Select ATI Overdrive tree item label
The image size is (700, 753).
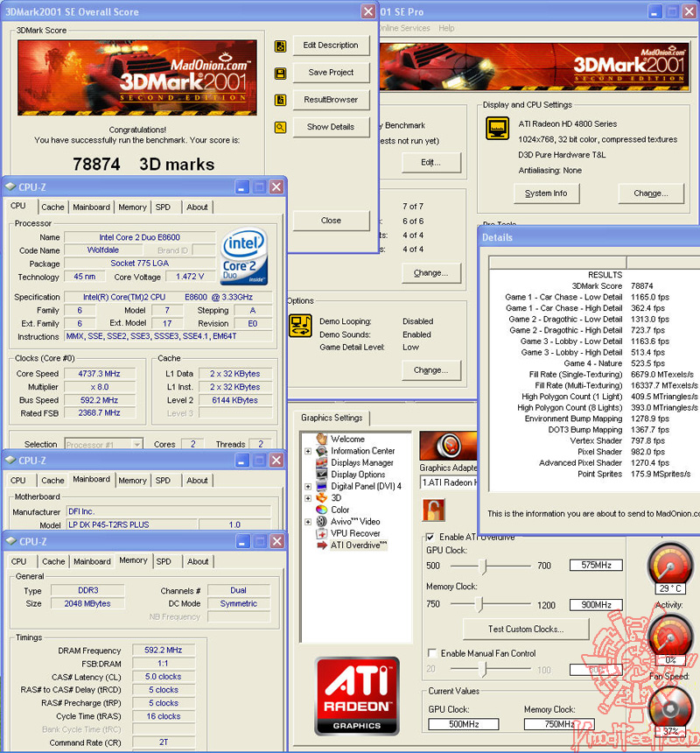coord(359,545)
